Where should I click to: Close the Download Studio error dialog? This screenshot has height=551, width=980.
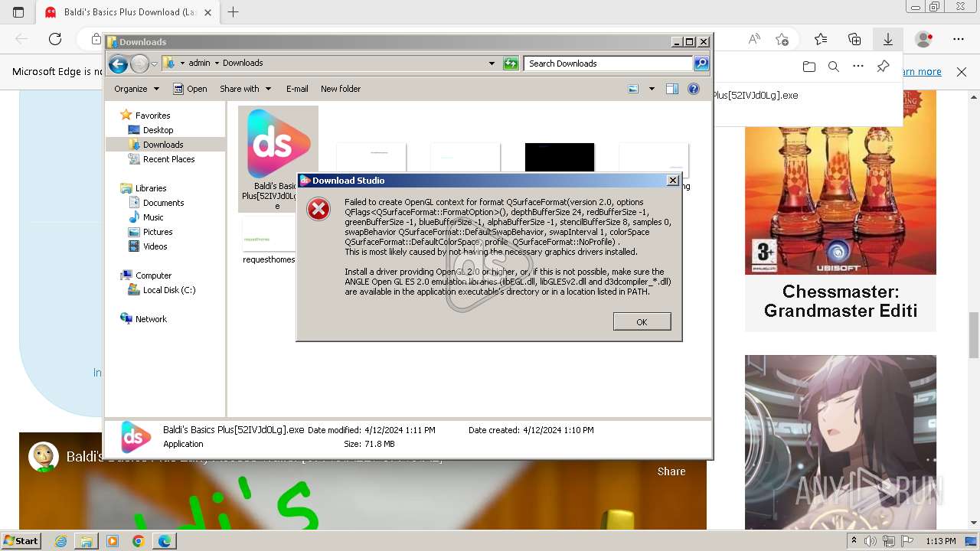coord(672,181)
